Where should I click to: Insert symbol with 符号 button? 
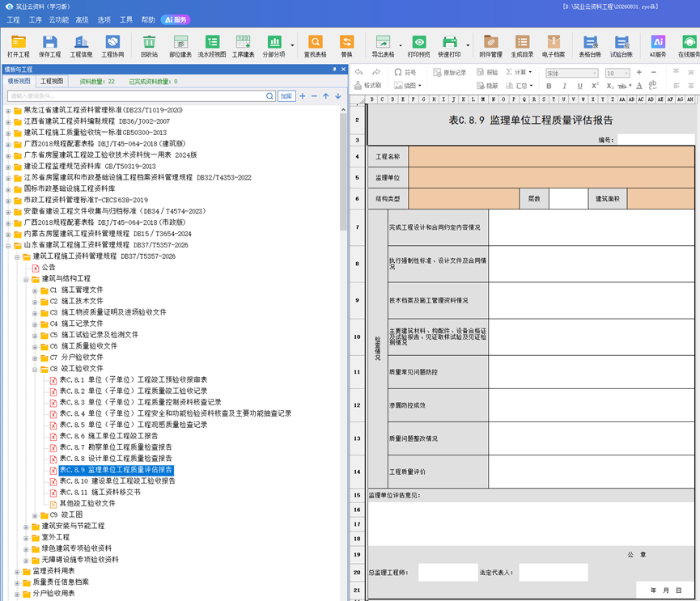pos(405,72)
